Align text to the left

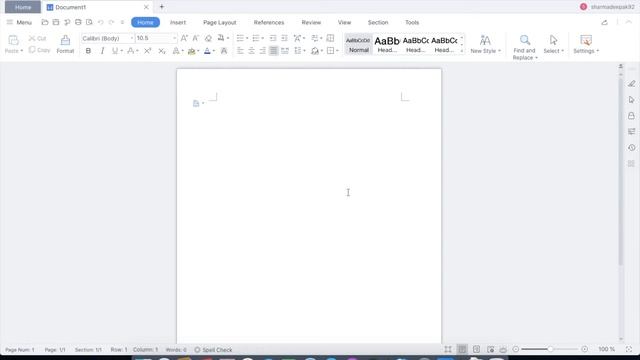pyautogui.click(x=240, y=51)
